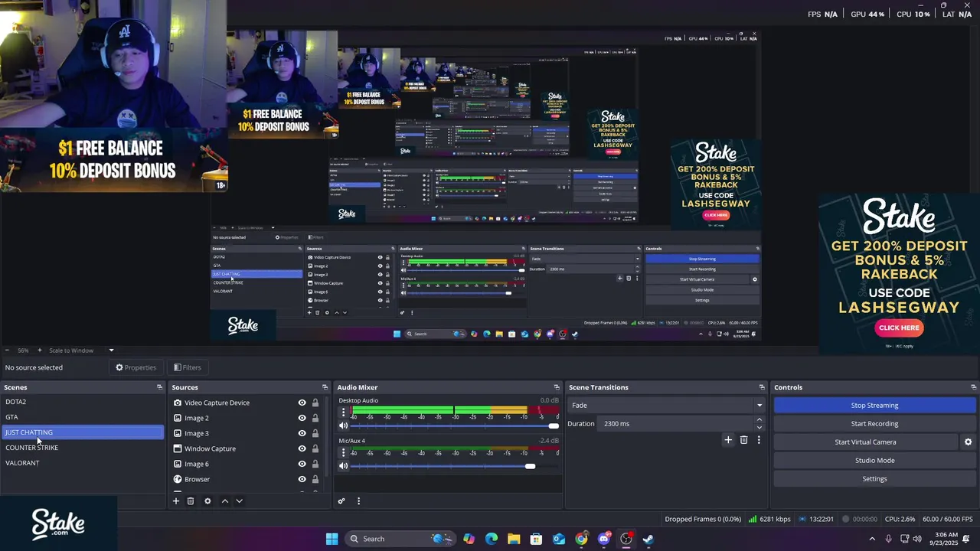
Task: Open Desktop Audio three-dot options
Action: pos(343,412)
